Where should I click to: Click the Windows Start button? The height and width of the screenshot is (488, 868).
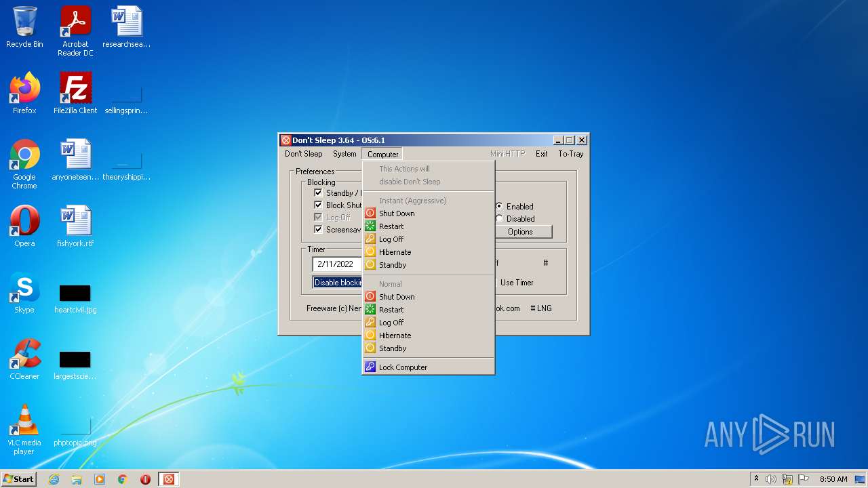click(x=18, y=479)
